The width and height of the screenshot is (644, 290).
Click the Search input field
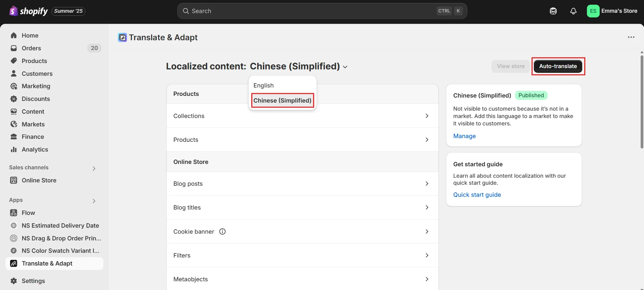322,11
